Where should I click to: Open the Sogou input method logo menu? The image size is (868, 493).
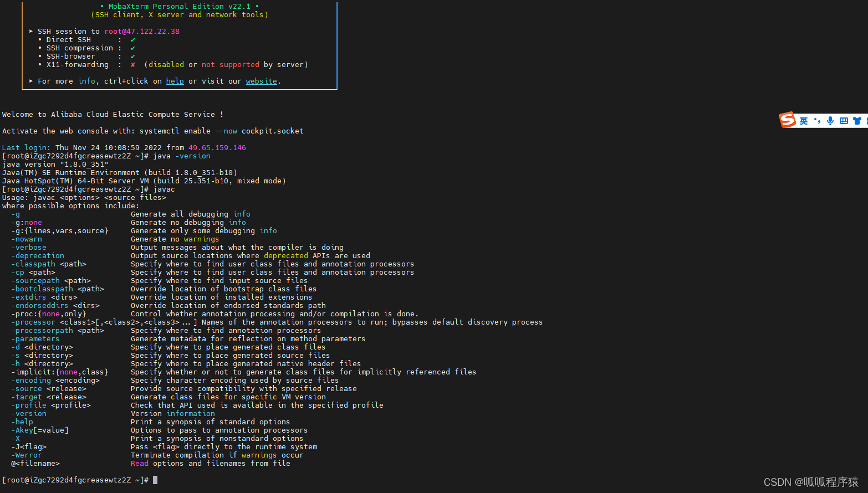tap(788, 120)
